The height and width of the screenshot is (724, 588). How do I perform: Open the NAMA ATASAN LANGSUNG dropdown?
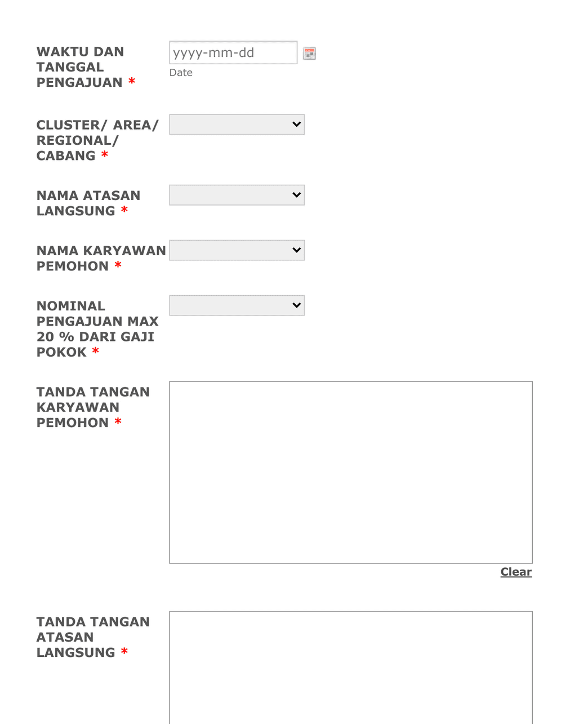(236, 194)
